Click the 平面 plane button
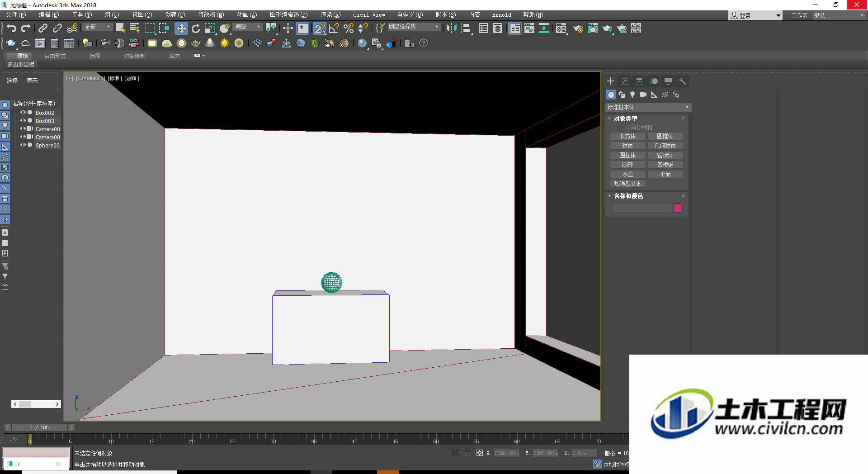The width and height of the screenshot is (868, 474). (665, 174)
